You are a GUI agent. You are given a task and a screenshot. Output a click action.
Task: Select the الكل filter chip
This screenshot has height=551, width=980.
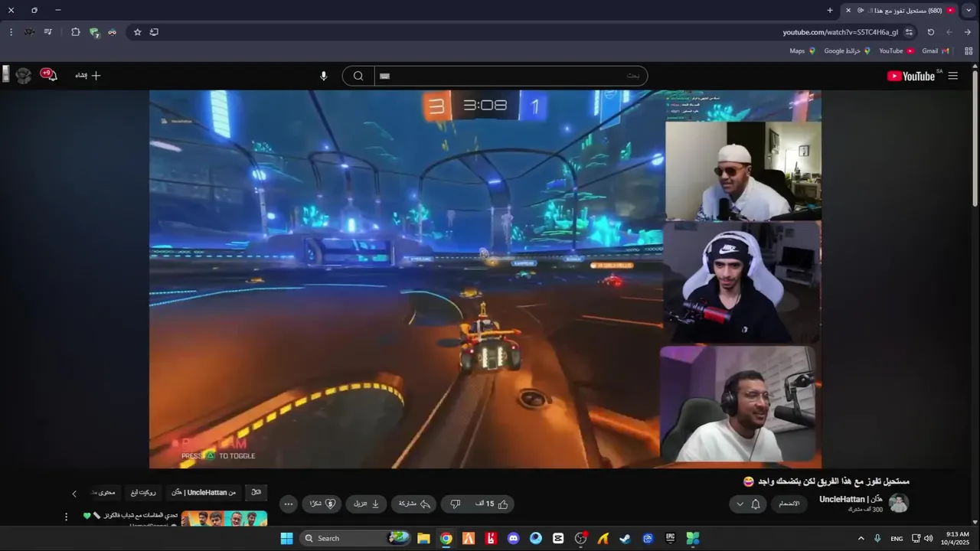pos(256,492)
